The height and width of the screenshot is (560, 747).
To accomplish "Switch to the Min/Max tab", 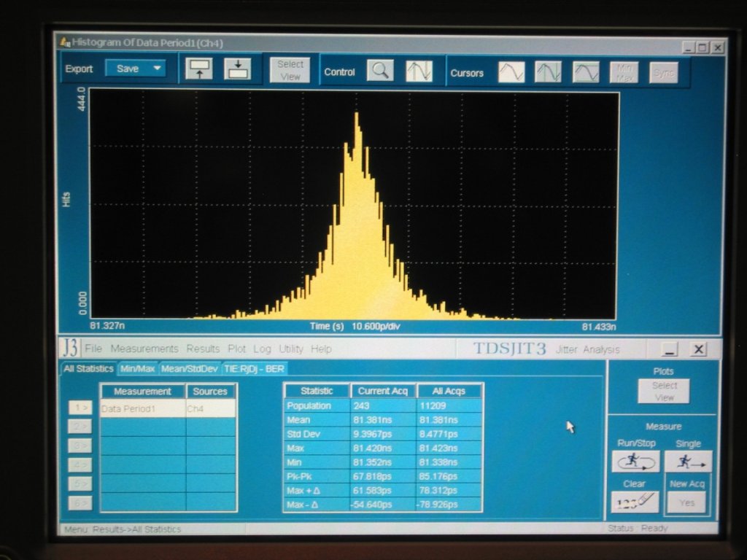I will [137, 369].
